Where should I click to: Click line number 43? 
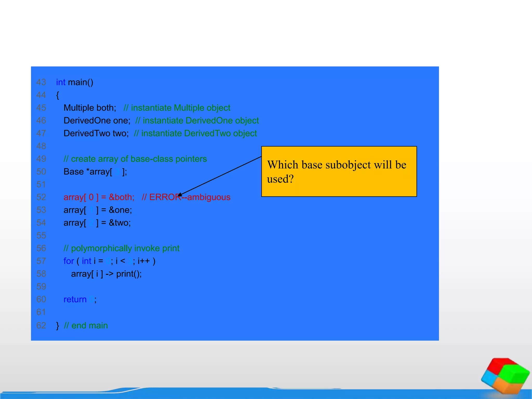41,82
